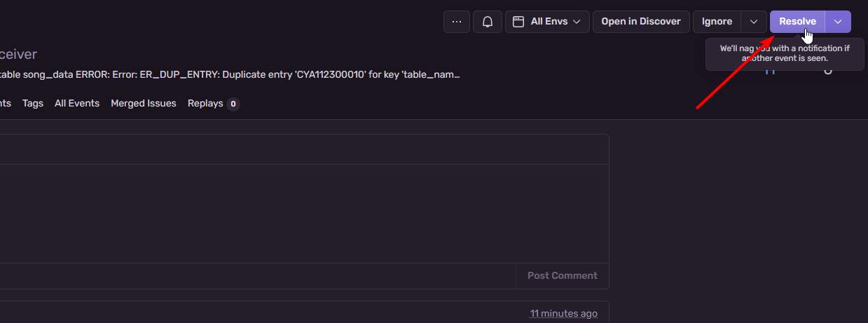This screenshot has height=323, width=868.
Task: Switch to the Tags tab
Action: 33,104
